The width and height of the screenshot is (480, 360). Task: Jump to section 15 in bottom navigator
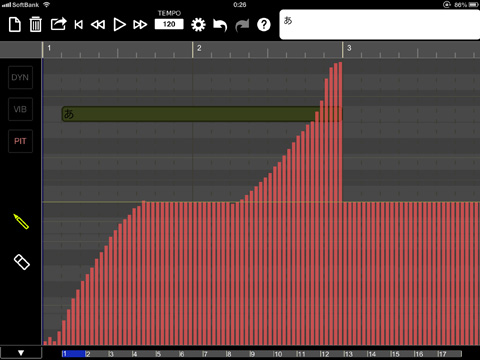[403, 354]
